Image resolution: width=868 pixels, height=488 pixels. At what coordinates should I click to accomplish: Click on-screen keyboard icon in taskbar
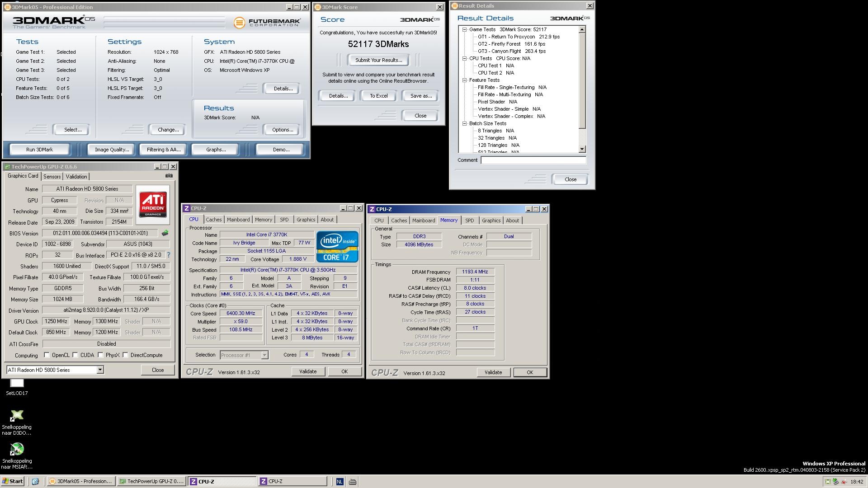click(353, 482)
